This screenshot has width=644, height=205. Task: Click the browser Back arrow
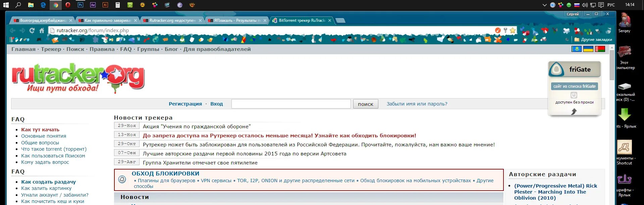[13, 30]
